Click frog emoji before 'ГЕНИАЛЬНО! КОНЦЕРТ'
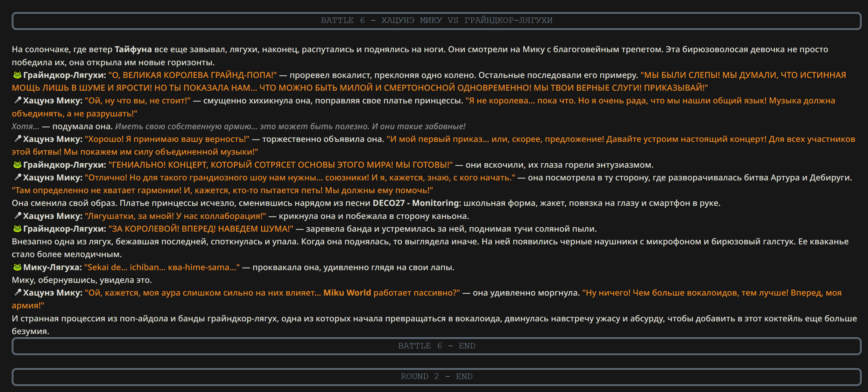This screenshot has width=868, height=392. [x=17, y=165]
